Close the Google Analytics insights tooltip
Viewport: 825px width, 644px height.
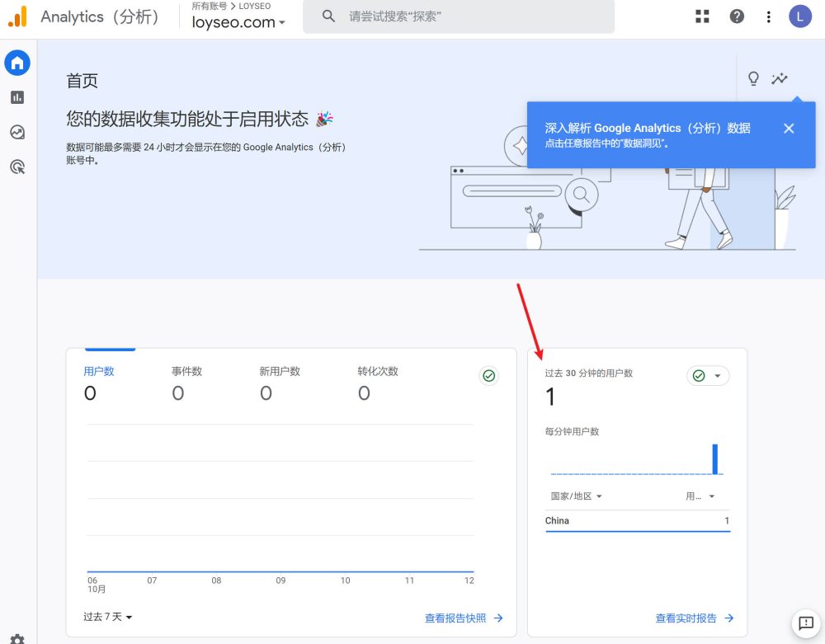click(x=788, y=129)
